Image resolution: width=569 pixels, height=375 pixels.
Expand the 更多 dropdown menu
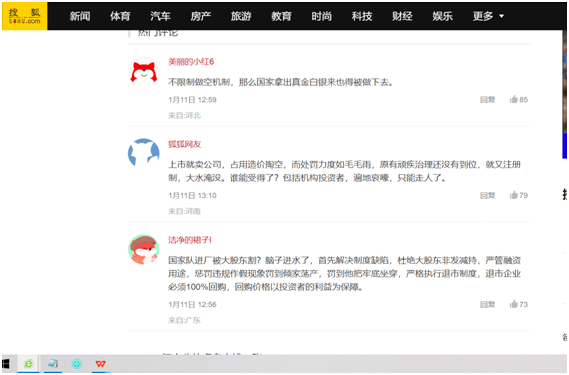tap(488, 16)
